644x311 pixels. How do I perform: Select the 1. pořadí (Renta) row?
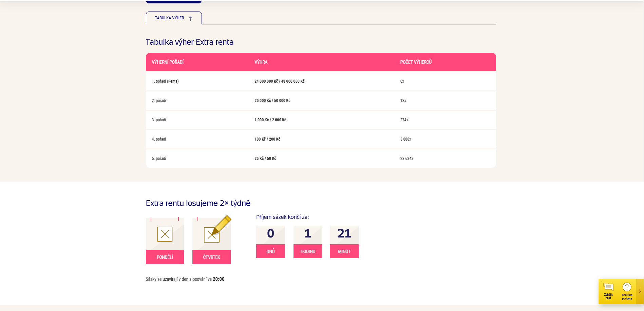[x=321, y=81]
